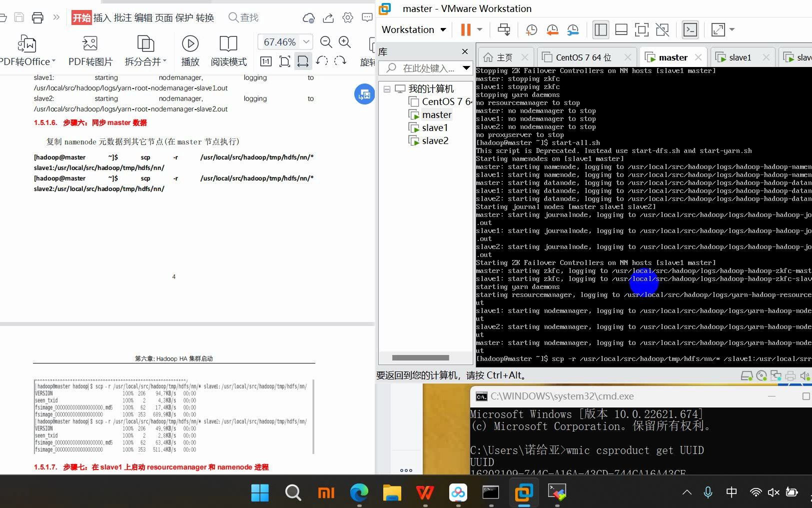Enter full screen mode in VMware
The width and height of the screenshot is (812, 508).
coord(642,30)
